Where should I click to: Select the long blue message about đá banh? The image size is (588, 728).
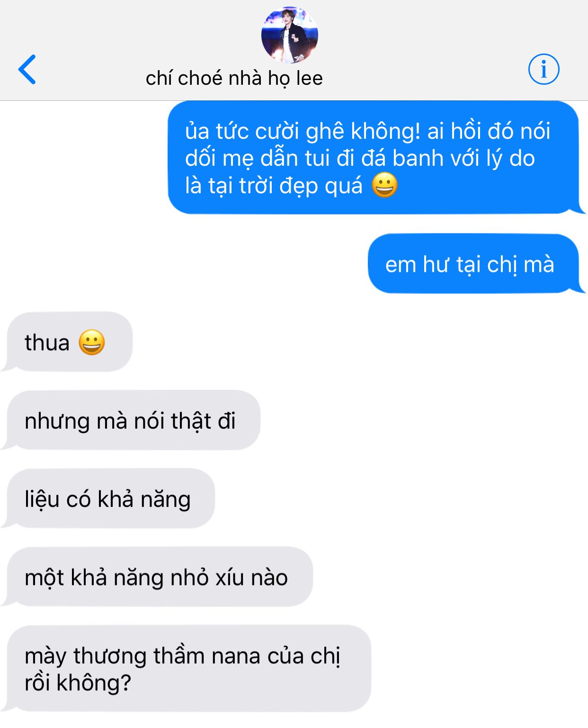click(374, 158)
